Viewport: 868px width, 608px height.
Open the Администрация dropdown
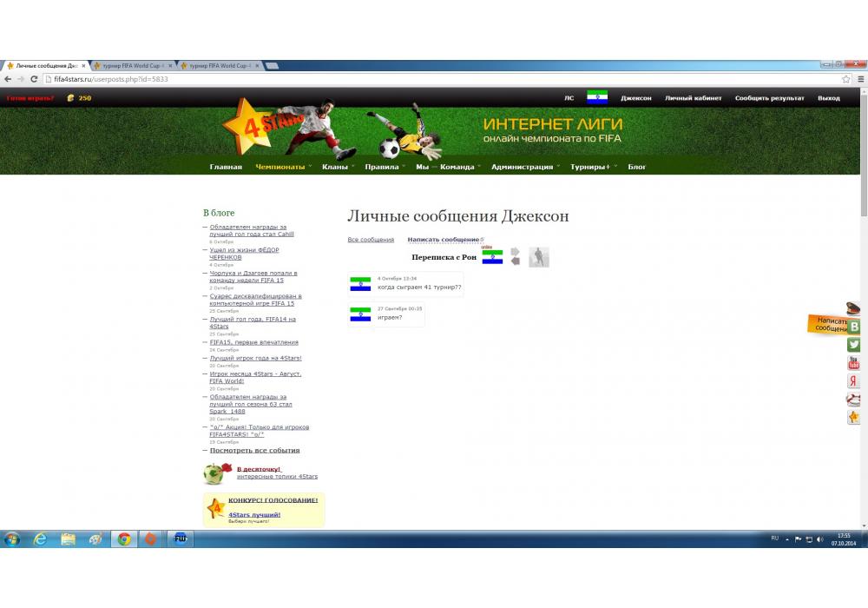[x=522, y=167]
